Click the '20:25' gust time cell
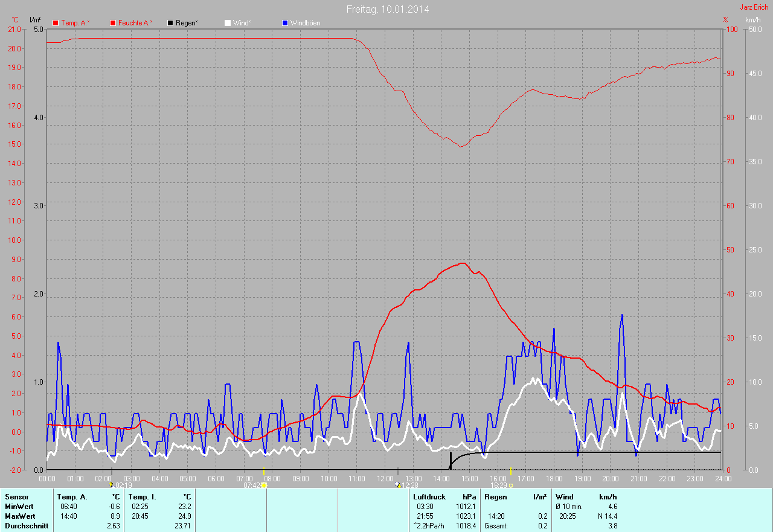Viewport: 773px width, 532px height. [x=568, y=516]
